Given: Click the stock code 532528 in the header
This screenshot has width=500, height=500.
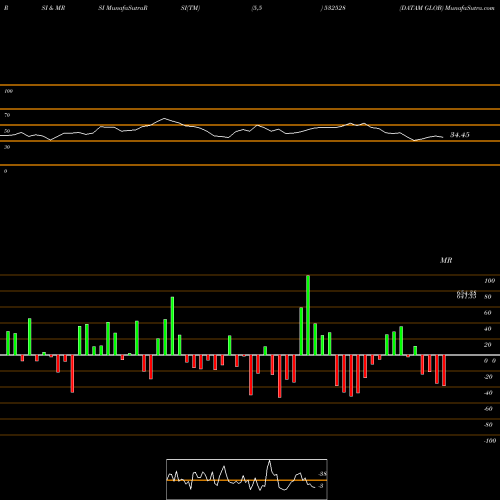Looking at the screenshot, I should (x=334, y=8).
